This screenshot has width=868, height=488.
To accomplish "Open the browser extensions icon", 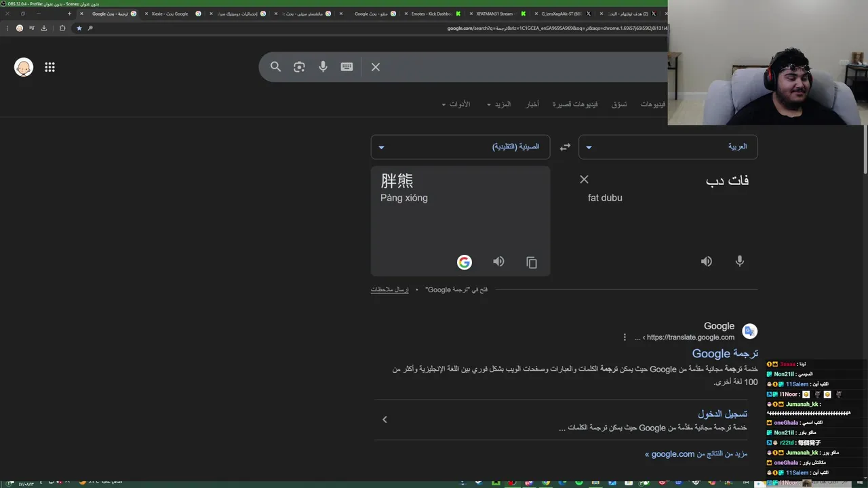I will pos(62,28).
